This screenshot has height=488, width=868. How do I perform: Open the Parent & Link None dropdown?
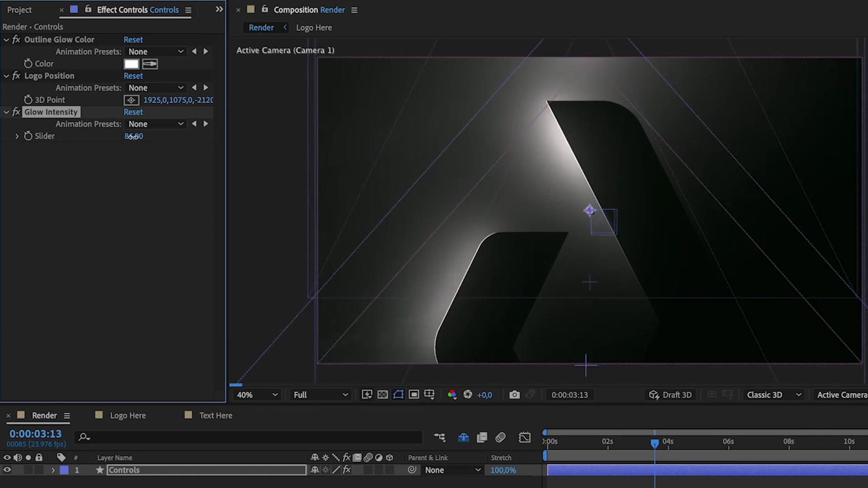452,470
